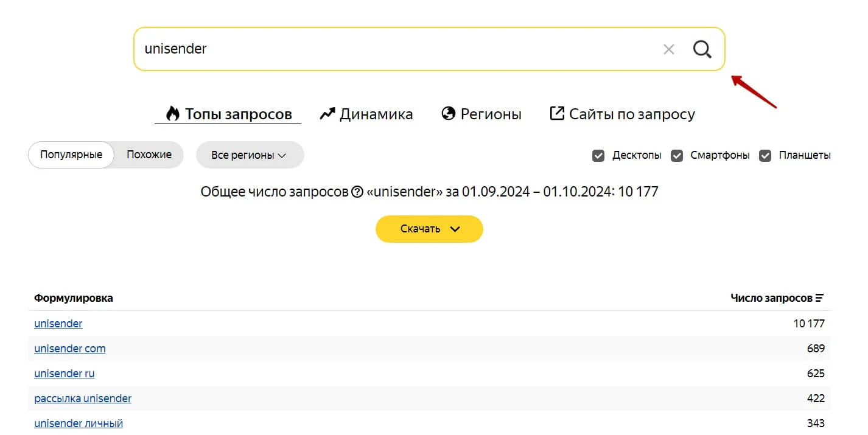Click the magnifier search icon
The image size is (868, 435).
tap(702, 49)
